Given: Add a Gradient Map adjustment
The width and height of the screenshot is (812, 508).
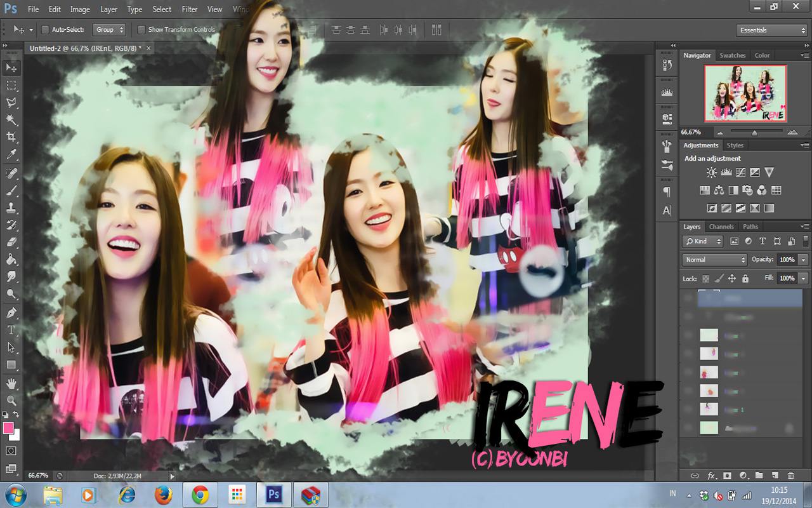Looking at the screenshot, I should [769, 208].
